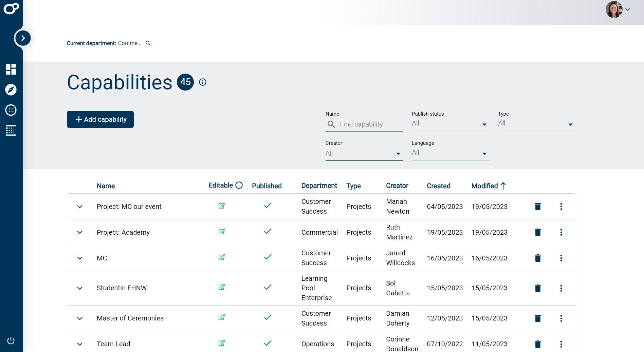
Task: Open the Publish status dropdown
Action: coord(450,124)
